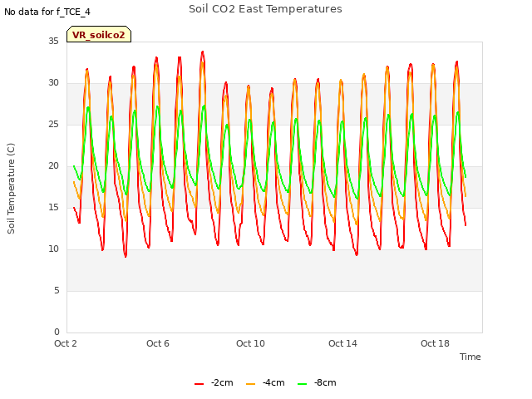
Task: Click the orange -4cm legend line swatch
Action: point(250,384)
